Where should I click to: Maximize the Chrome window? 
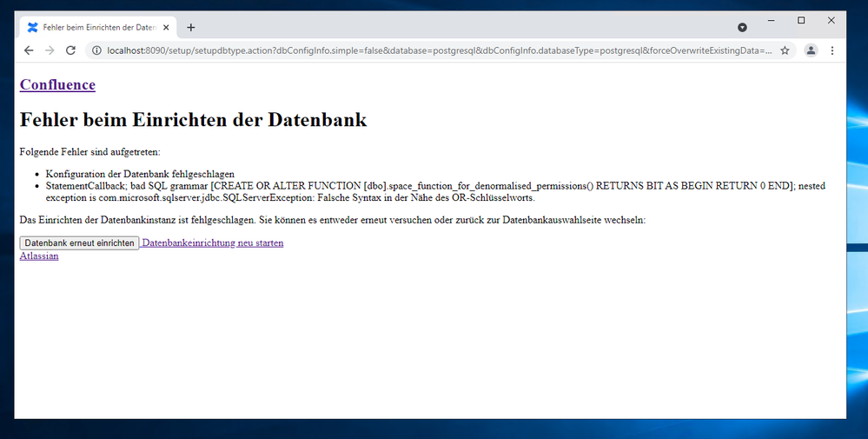801,21
